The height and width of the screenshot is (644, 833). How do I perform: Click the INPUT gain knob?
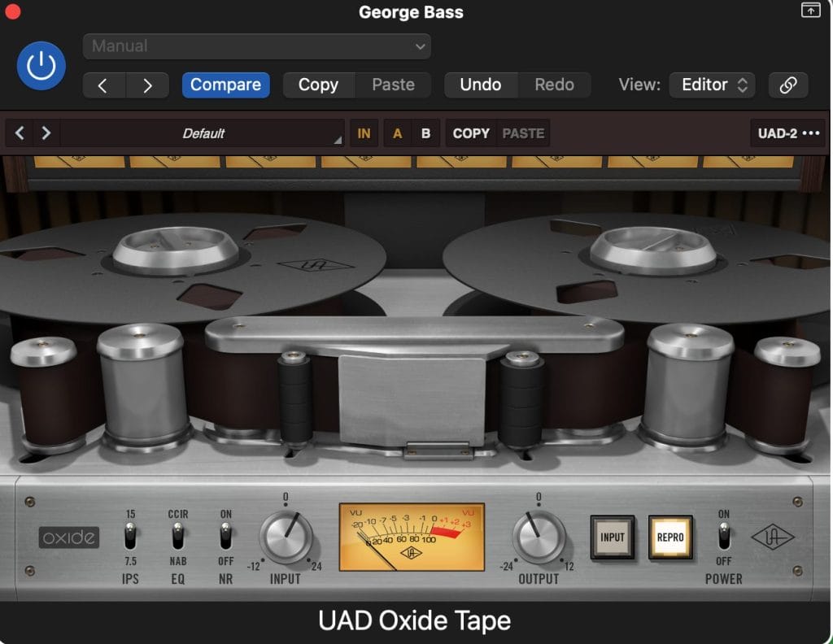point(286,538)
